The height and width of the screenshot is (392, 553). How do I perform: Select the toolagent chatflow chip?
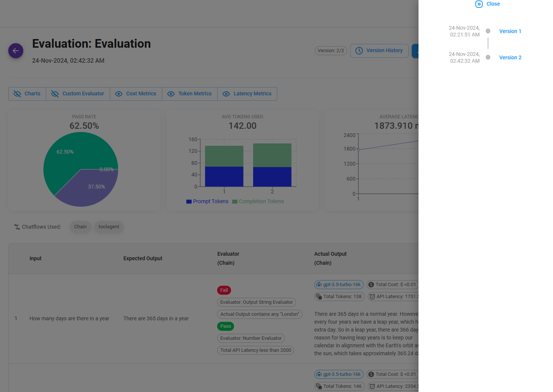tap(109, 227)
